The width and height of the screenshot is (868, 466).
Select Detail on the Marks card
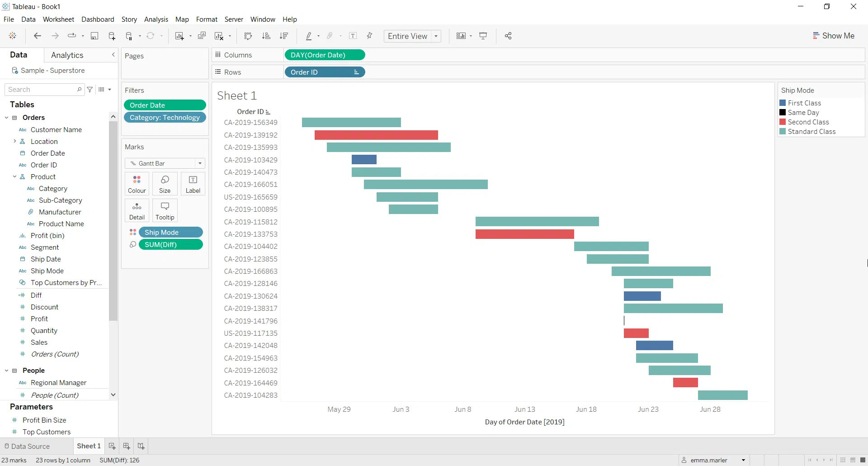click(x=137, y=210)
